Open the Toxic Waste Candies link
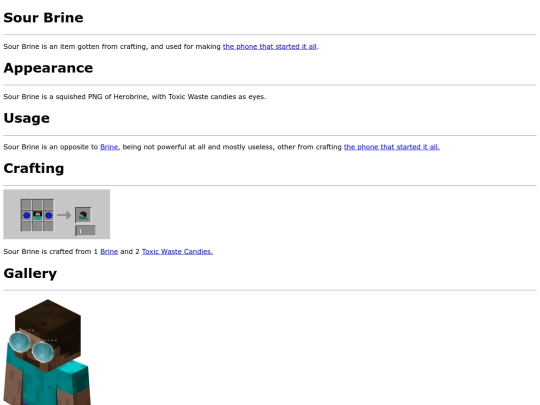This screenshot has width=540, height=405. click(177, 252)
